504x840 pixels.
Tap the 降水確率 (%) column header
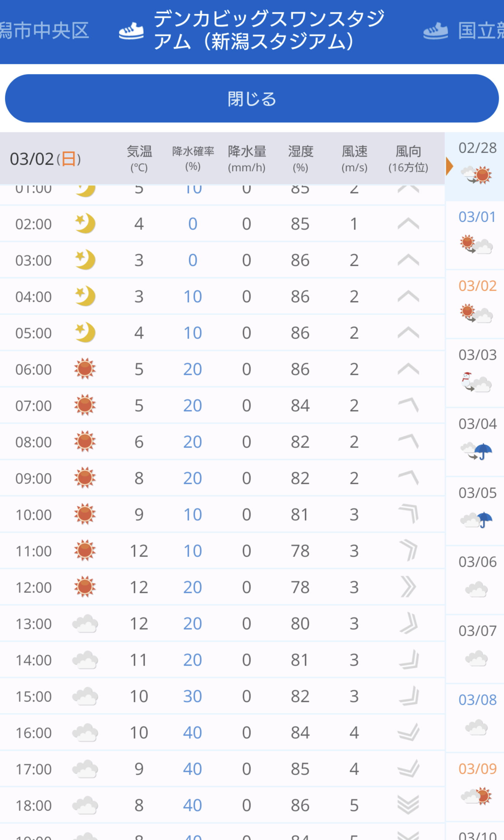click(193, 159)
